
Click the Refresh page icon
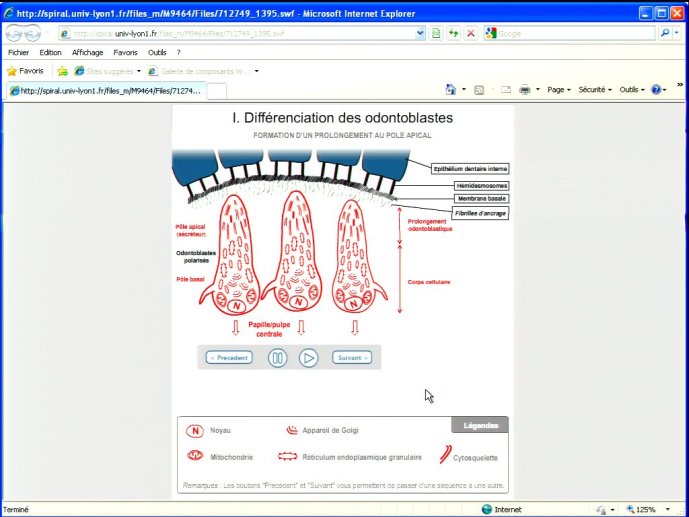(x=453, y=33)
